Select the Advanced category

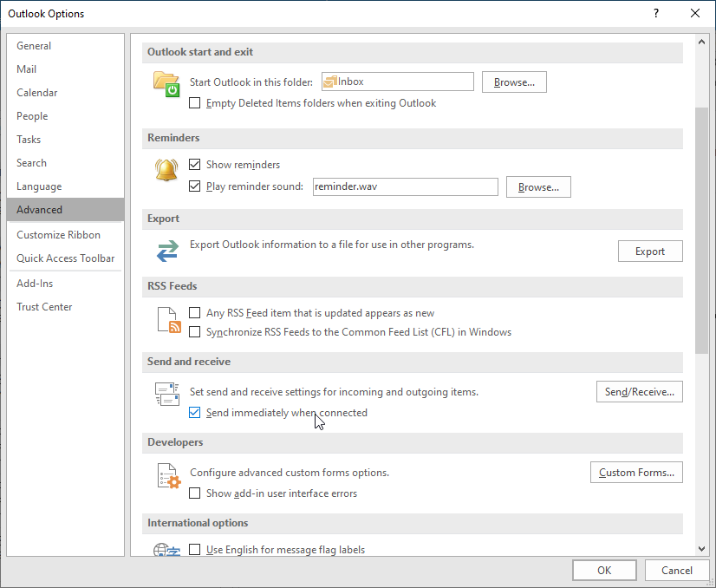(65, 210)
